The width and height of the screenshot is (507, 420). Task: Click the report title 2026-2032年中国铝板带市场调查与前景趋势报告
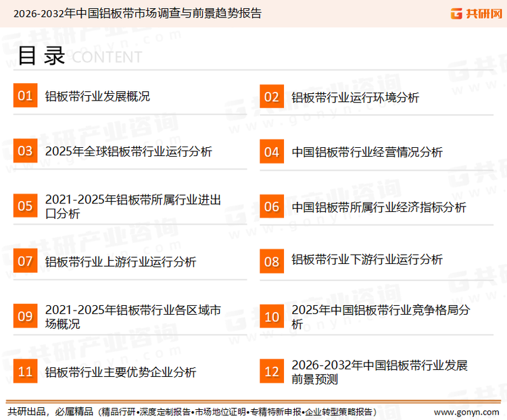pyautogui.click(x=137, y=14)
